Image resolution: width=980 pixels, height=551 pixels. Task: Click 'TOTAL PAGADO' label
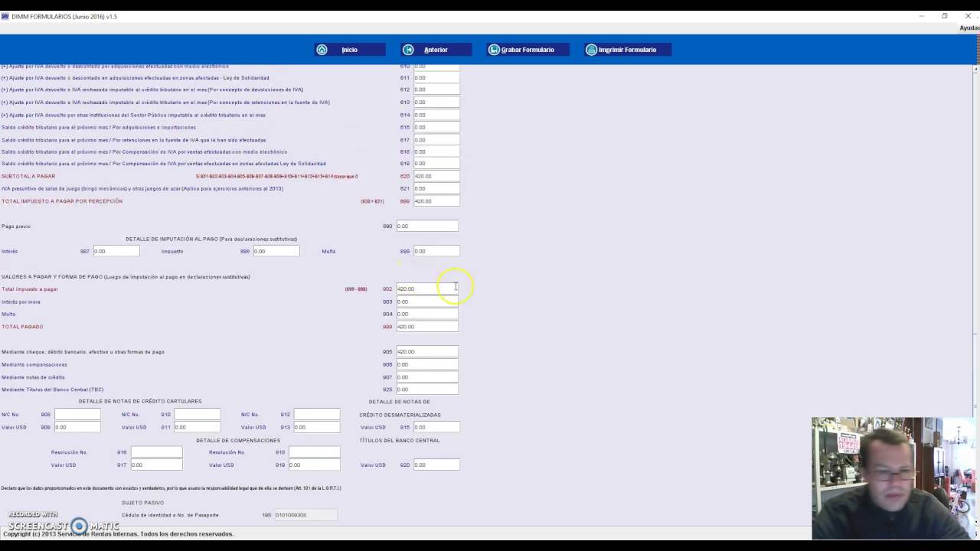point(22,327)
